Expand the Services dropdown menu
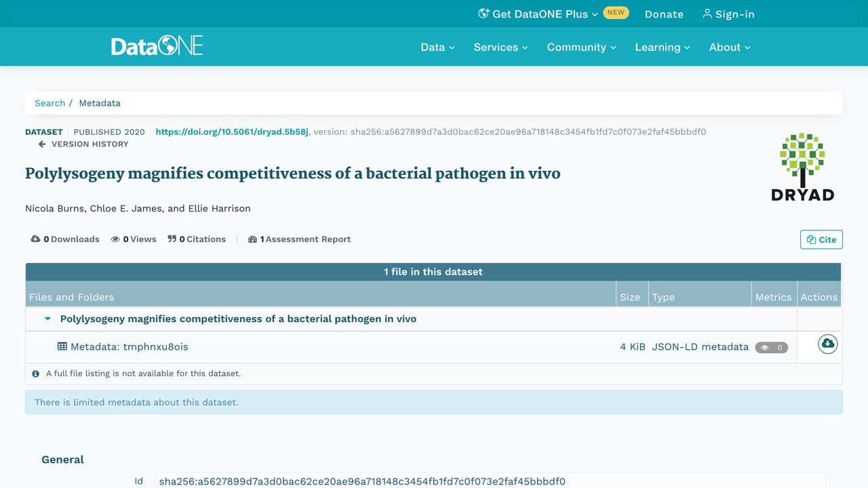The width and height of the screenshot is (868, 488). click(500, 47)
